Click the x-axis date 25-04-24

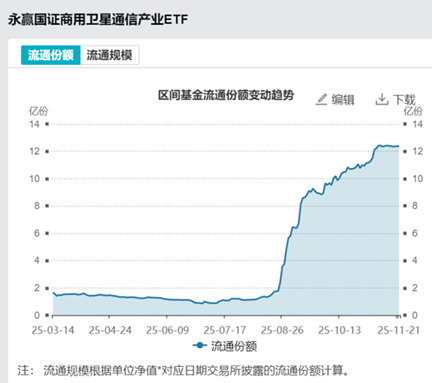click(x=110, y=330)
